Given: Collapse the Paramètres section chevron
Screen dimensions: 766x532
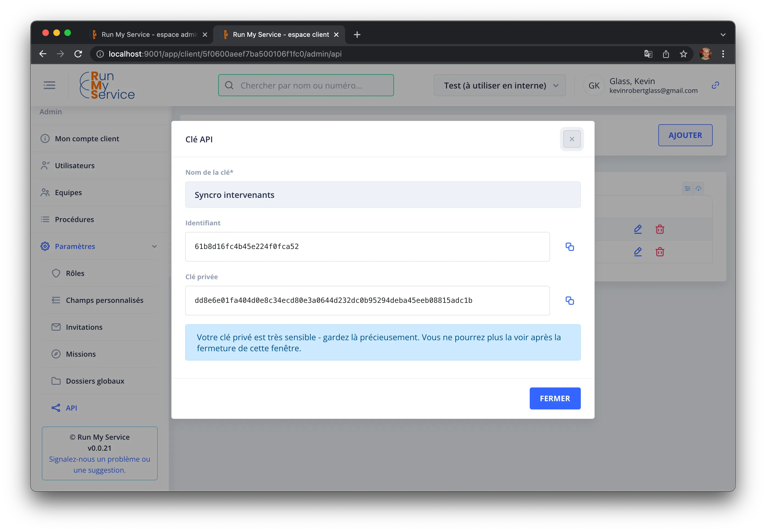Looking at the screenshot, I should 154,246.
